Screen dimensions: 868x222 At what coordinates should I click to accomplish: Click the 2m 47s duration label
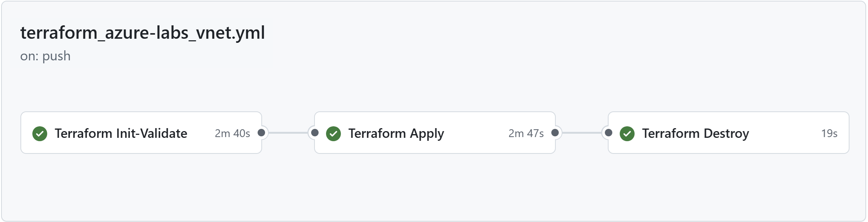[526, 133]
